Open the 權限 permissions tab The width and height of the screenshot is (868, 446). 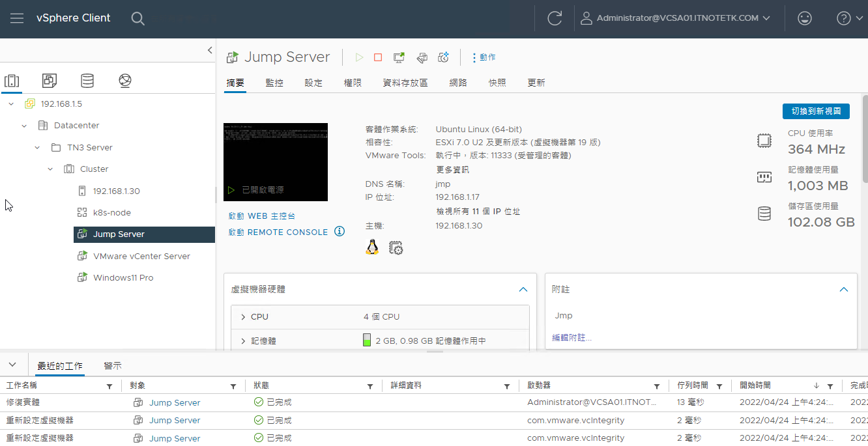tap(353, 83)
